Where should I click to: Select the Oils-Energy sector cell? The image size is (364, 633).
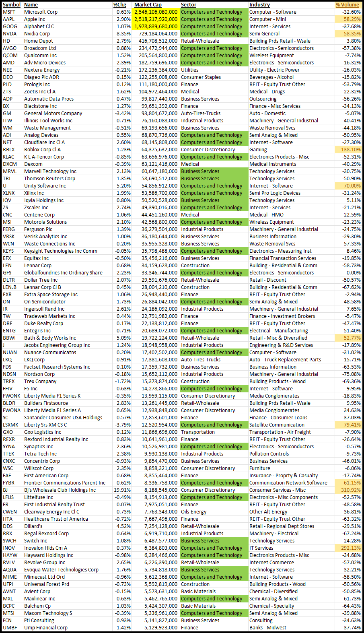[193, 512]
